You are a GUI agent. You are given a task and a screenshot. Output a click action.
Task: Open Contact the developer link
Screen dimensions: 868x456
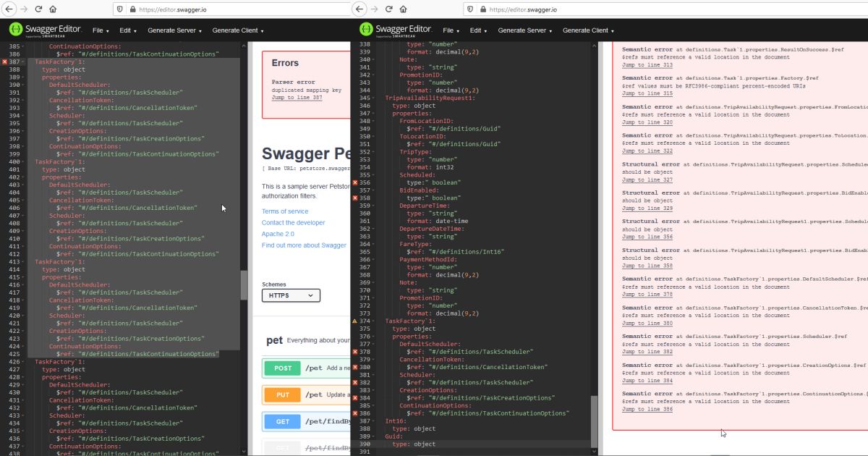tap(293, 223)
